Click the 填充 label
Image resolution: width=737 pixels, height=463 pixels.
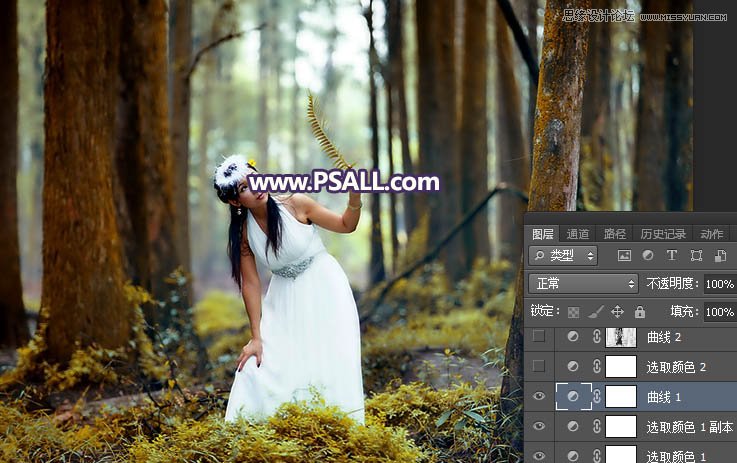click(684, 311)
